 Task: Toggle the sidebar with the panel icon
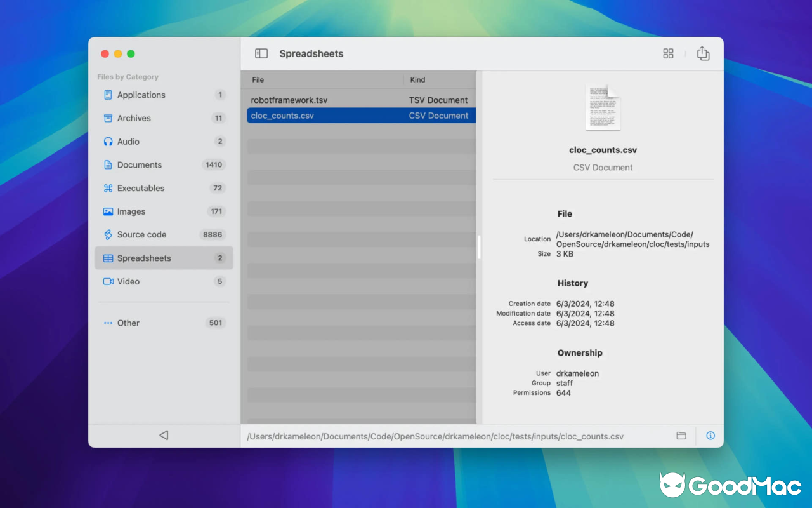click(x=261, y=53)
